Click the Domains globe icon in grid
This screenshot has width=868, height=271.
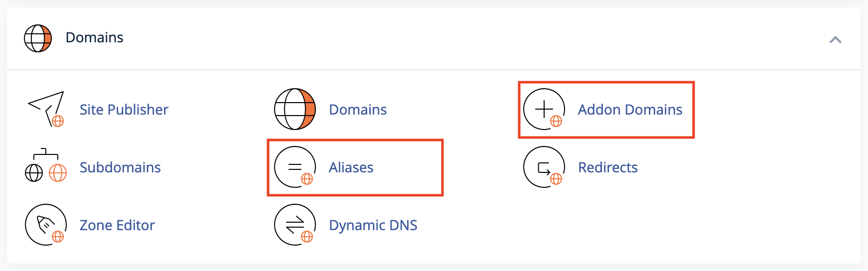(295, 109)
